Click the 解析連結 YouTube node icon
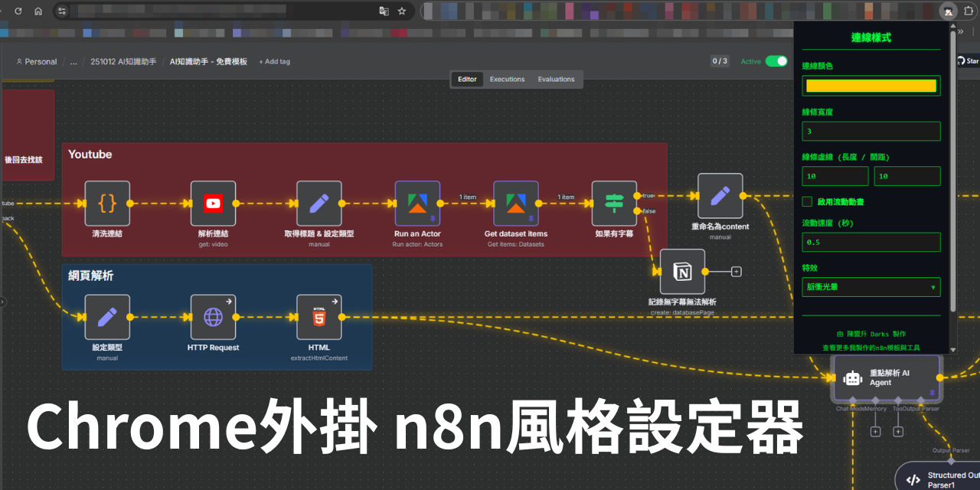 [213, 203]
